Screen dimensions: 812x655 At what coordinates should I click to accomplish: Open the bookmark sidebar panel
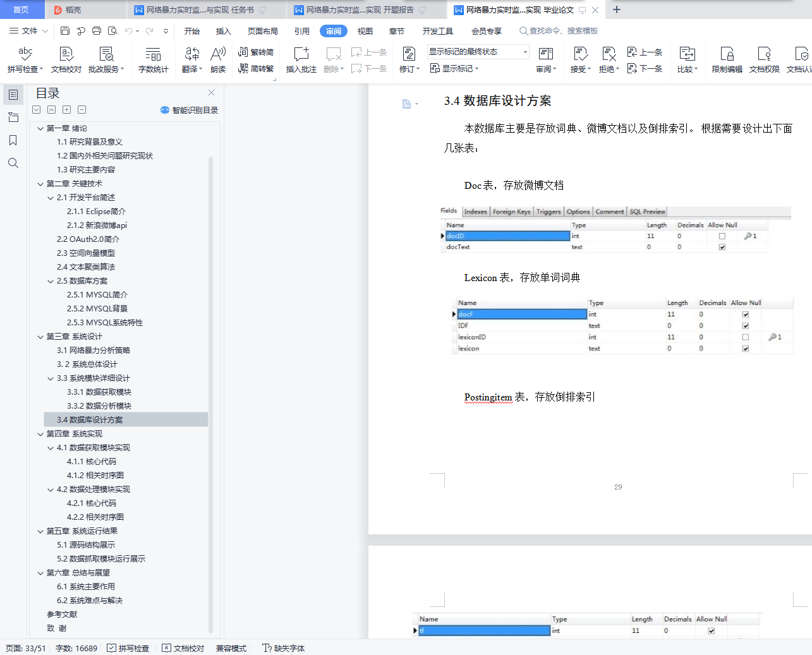[x=13, y=140]
